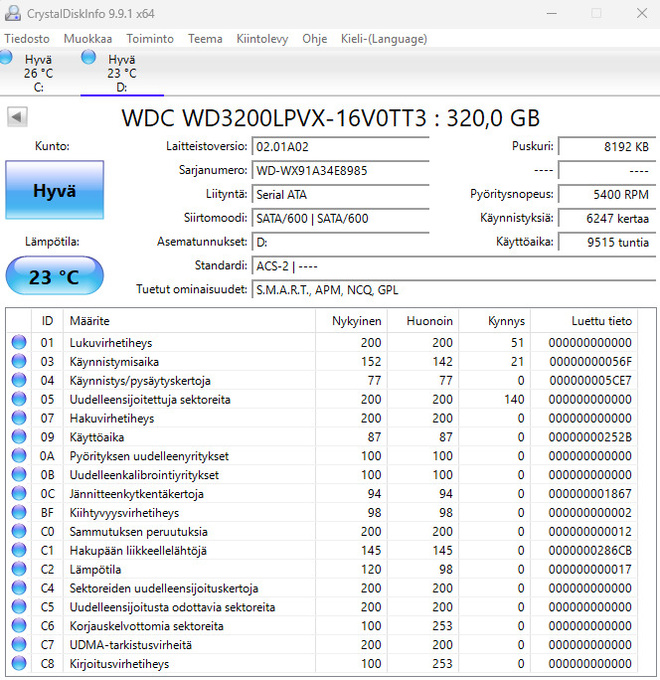Click the Standardi field ACS-2

coord(454,266)
